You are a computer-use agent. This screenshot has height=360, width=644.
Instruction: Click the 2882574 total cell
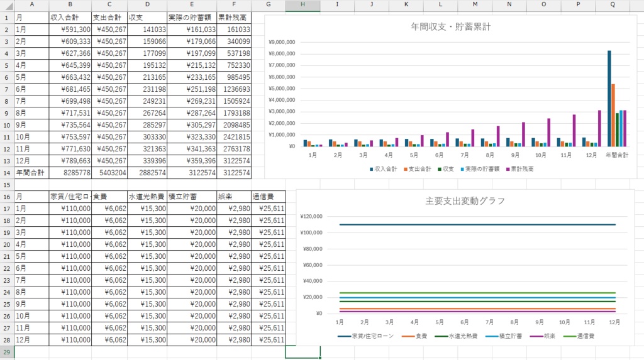(x=147, y=173)
